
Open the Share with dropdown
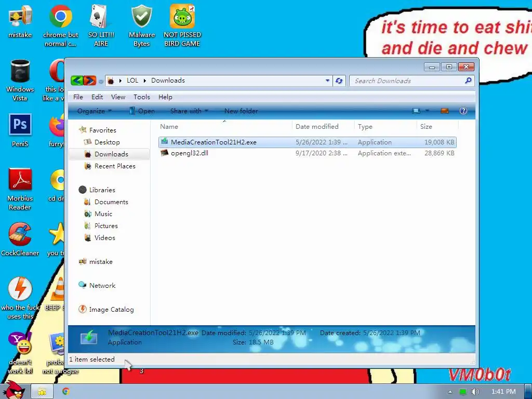tap(189, 111)
